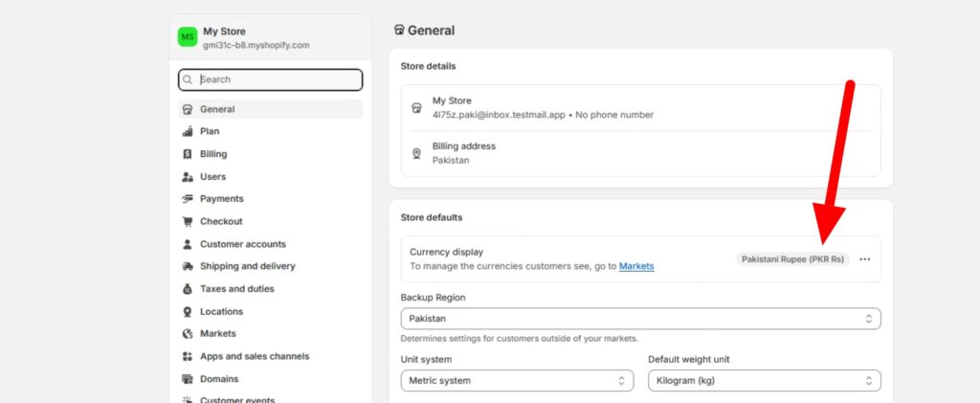Open Billing settings
980x403 pixels.
[270, 154]
